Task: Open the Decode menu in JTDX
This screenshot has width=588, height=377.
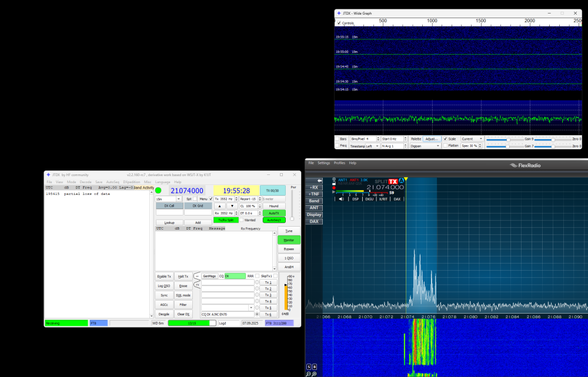Action: 85,182
